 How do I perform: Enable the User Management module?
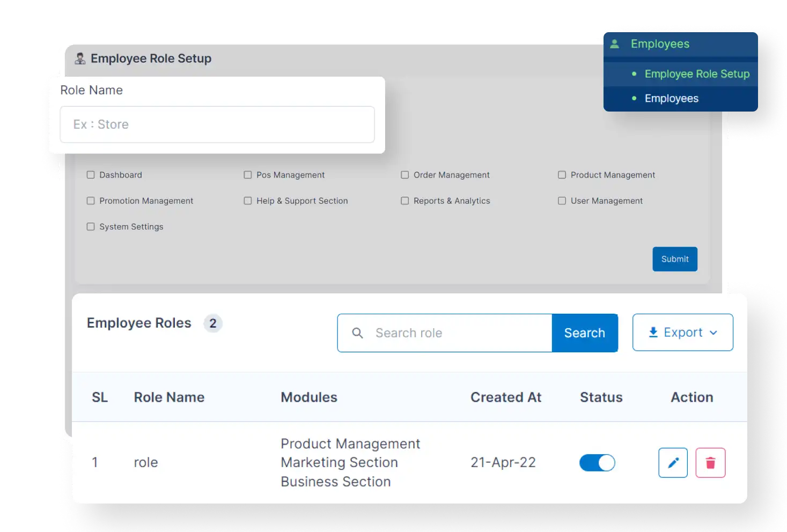[562, 201]
